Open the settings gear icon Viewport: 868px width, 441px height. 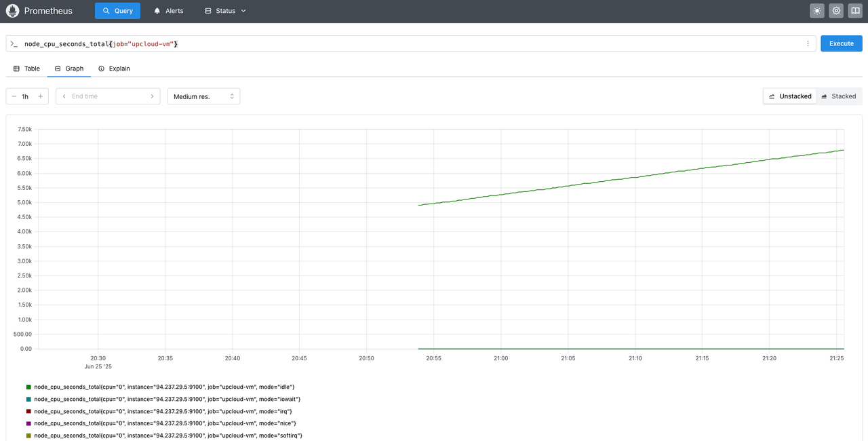click(x=836, y=10)
